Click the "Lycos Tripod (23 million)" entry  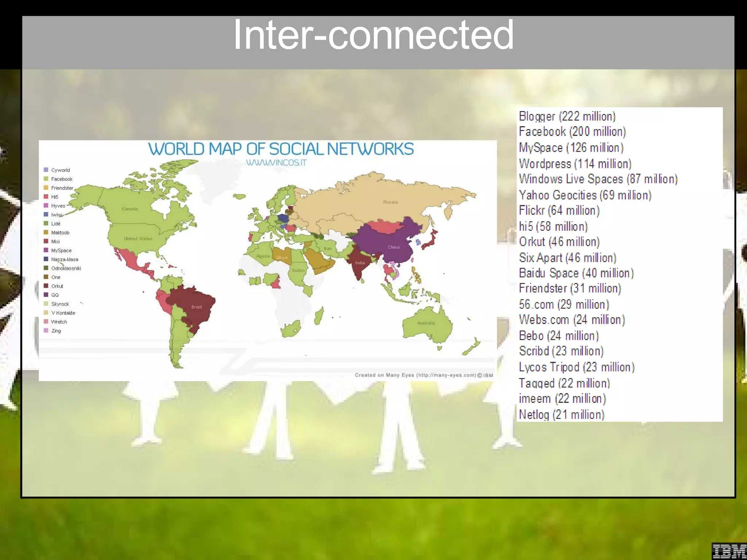click(577, 367)
